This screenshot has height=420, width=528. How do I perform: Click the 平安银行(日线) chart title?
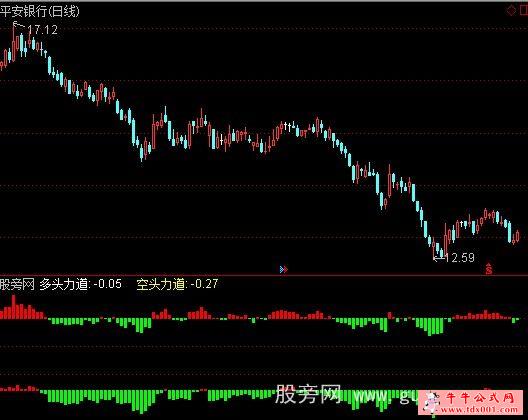[x=40, y=11]
